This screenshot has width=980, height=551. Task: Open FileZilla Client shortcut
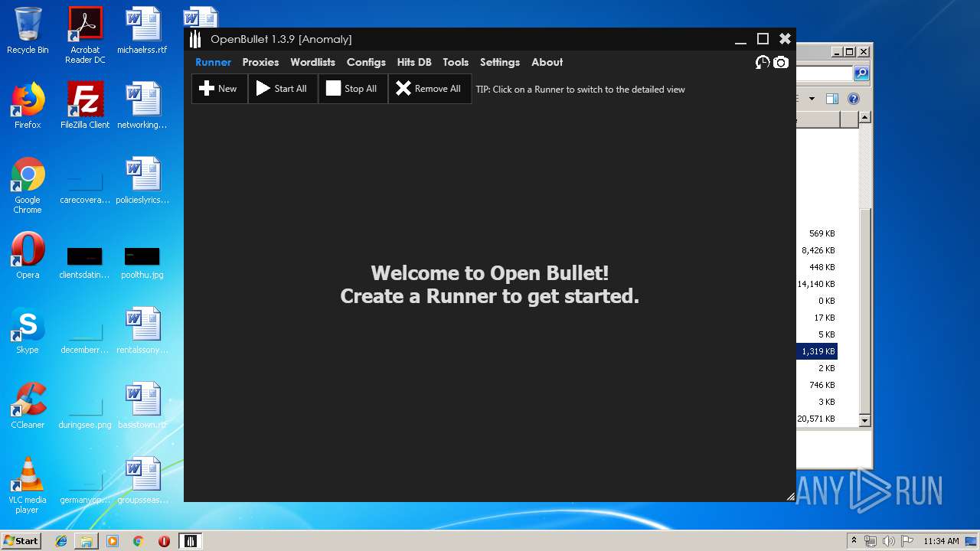85,106
